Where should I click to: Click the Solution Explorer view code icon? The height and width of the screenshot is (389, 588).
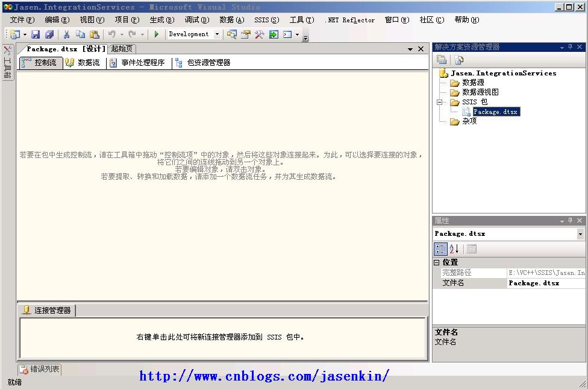tap(458, 60)
